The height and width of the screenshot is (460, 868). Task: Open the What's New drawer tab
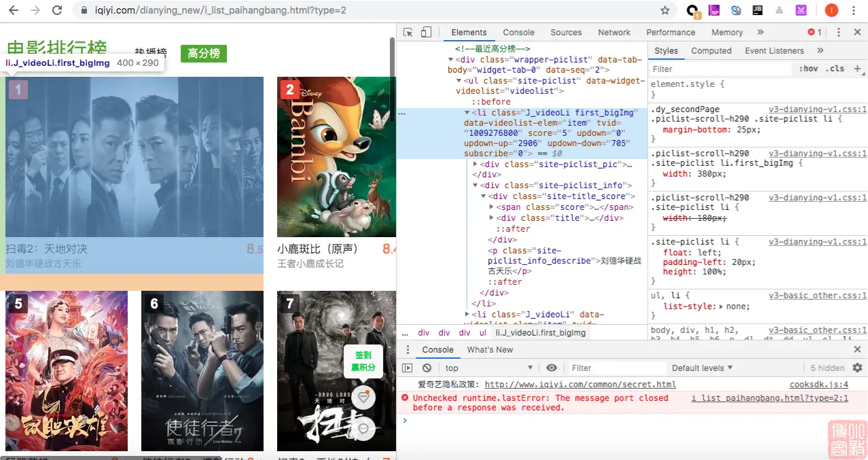pyautogui.click(x=490, y=349)
